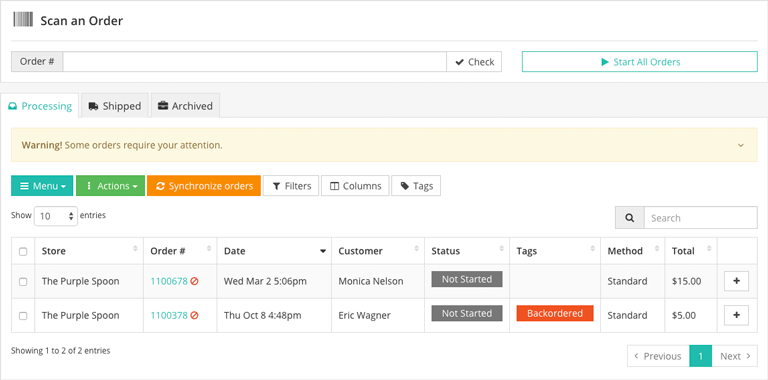Screen dimensions: 768x380
Task: Focus the Search input field
Action: click(x=700, y=218)
